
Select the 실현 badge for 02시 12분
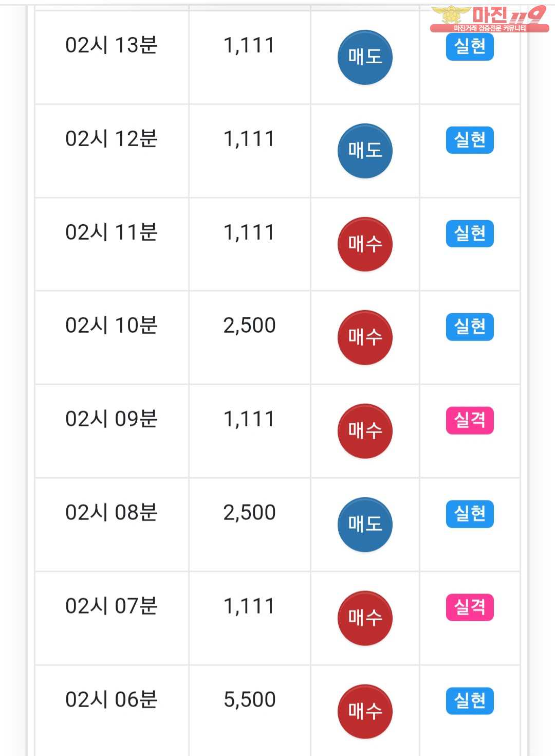pos(470,140)
